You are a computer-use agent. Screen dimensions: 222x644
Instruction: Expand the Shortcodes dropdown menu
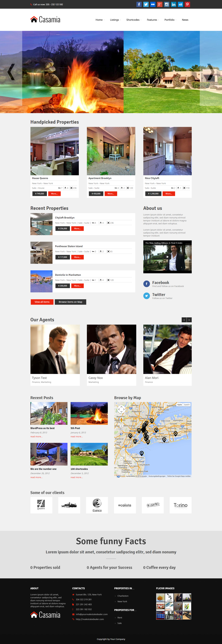tap(134, 20)
